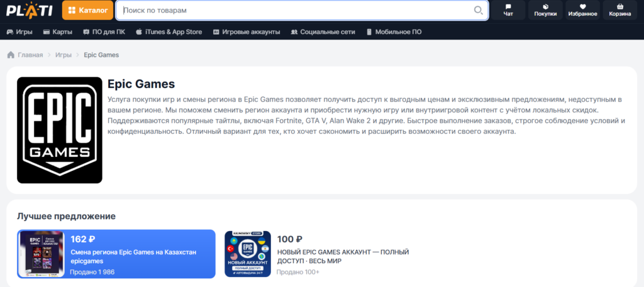The width and height of the screenshot is (644, 287).
Task: Open the Каталог catalog button
Action: point(87,10)
